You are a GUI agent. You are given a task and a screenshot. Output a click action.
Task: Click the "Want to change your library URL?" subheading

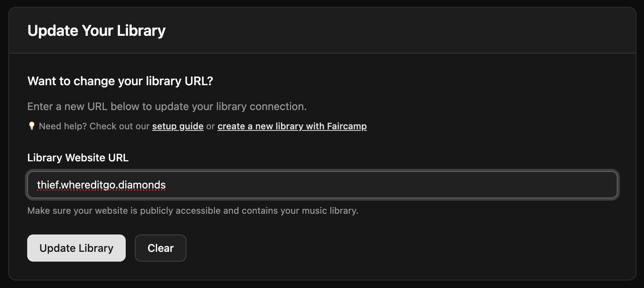tap(120, 81)
